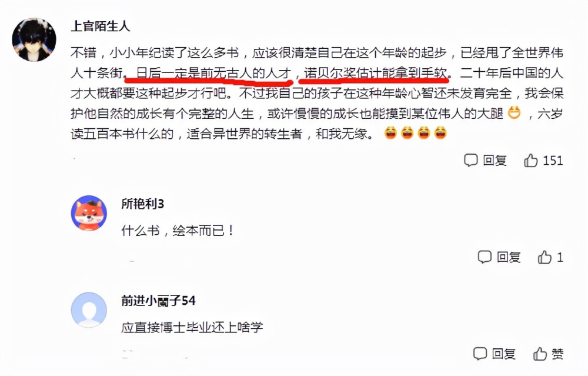Viewport: 588px width, 376px height.
Task: Click 回复 text under the first comment
Action: [495, 161]
